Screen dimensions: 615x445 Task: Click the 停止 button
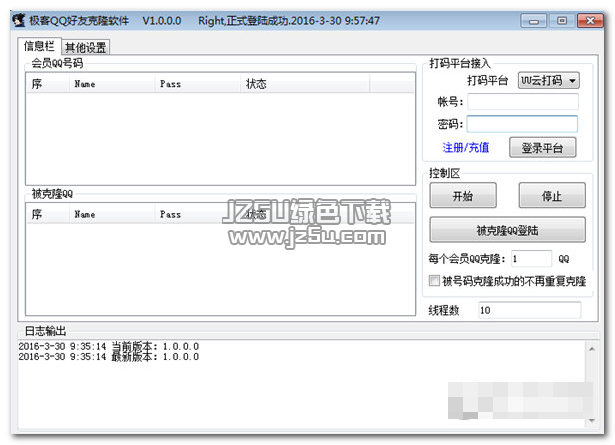coord(552,195)
